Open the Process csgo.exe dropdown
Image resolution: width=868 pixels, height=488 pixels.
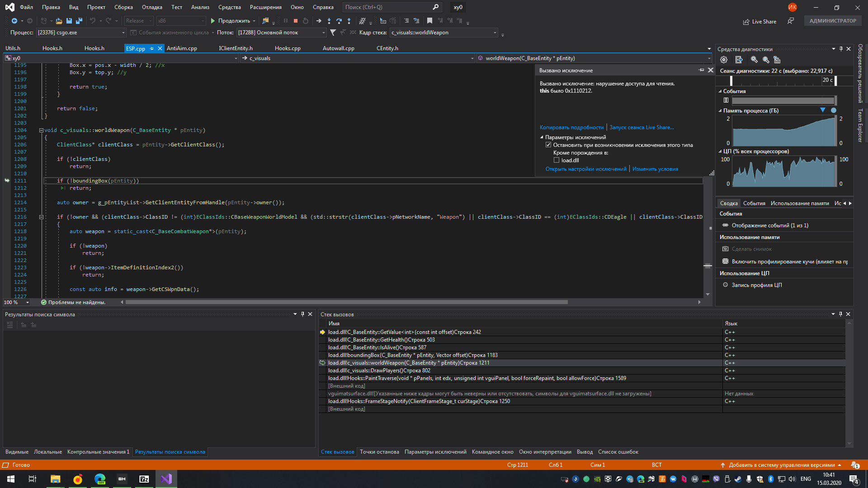(123, 33)
